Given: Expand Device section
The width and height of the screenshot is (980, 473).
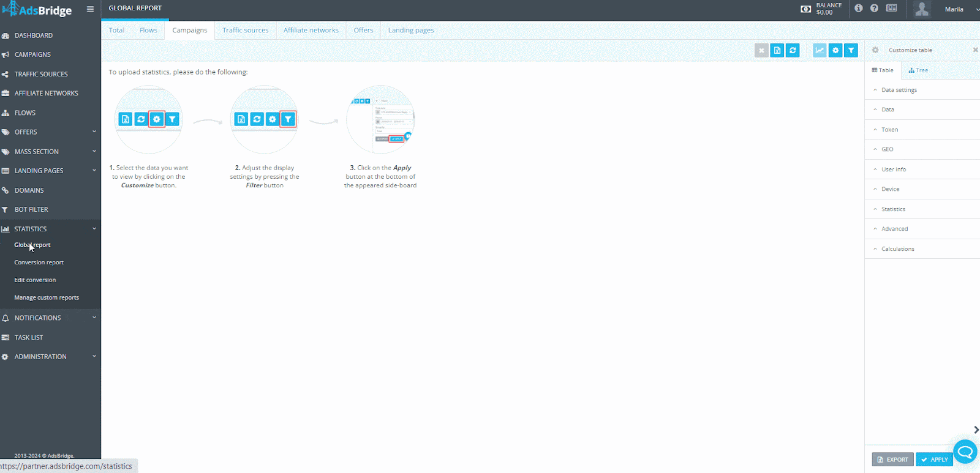Looking at the screenshot, I should click(922, 189).
